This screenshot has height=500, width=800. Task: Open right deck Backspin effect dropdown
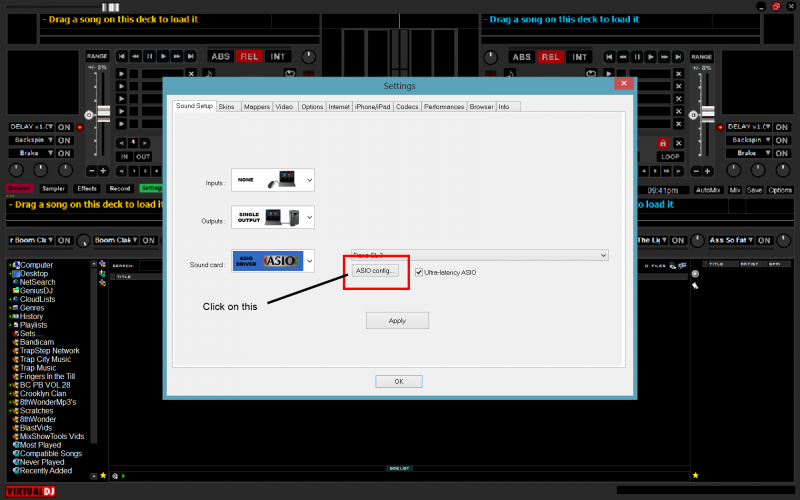tap(749, 140)
